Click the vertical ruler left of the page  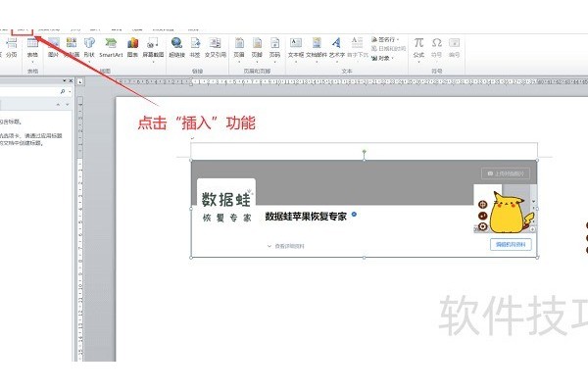point(80,228)
